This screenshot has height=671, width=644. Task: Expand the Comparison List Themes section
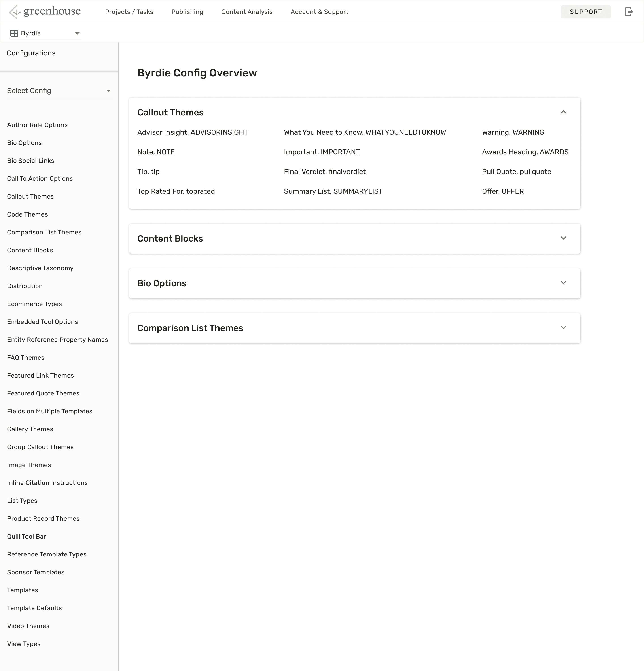[563, 328]
